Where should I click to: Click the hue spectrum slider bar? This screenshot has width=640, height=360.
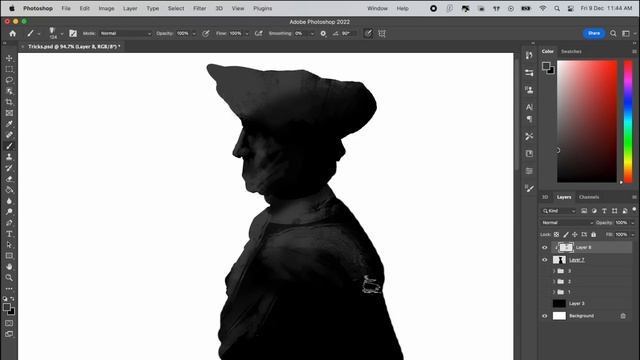(x=628, y=121)
